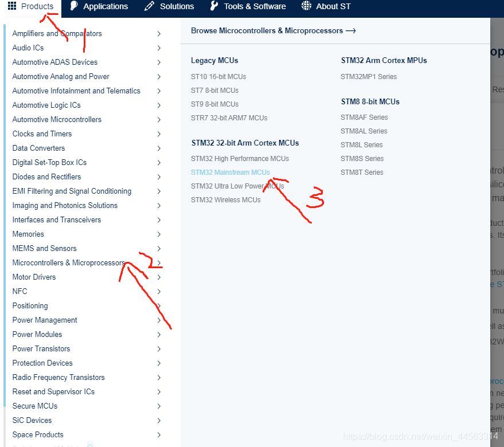Open STM8T Series link
504x447 pixels.
click(x=362, y=172)
